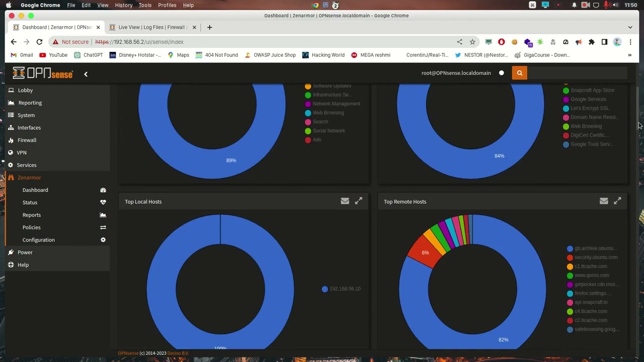Email the Top Local Hosts report

pyautogui.click(x=345, y=201)
